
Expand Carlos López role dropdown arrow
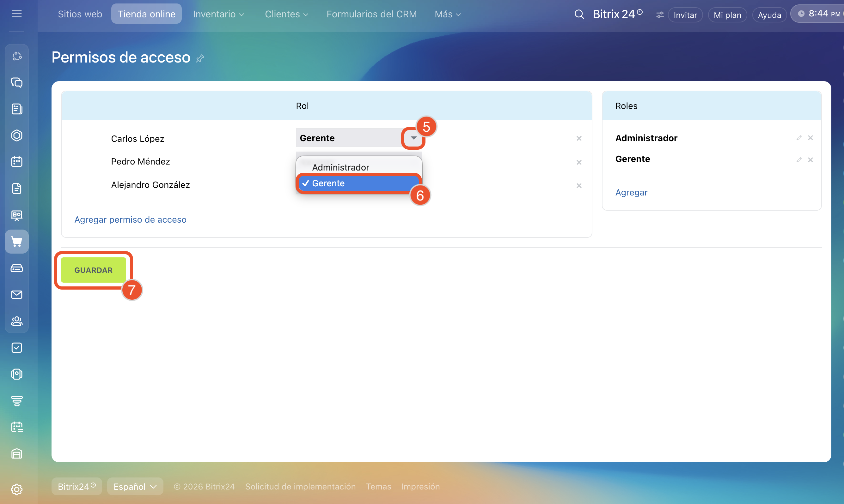(413, 138)
